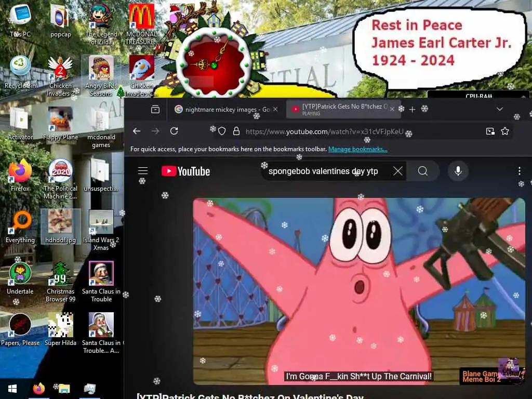Submit YouTube search with magnifier
This screenshot has height=399, width=532.
point(423,171)
